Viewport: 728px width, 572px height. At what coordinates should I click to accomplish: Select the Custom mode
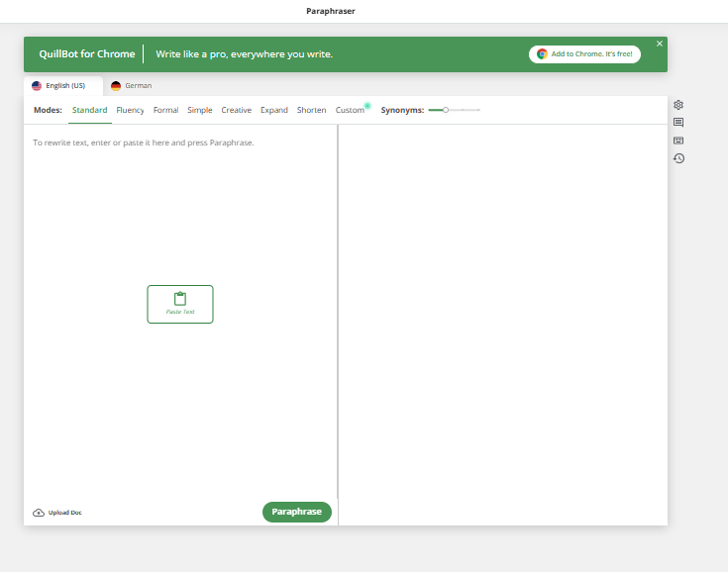pyautogui.click(x=350, y=110)
